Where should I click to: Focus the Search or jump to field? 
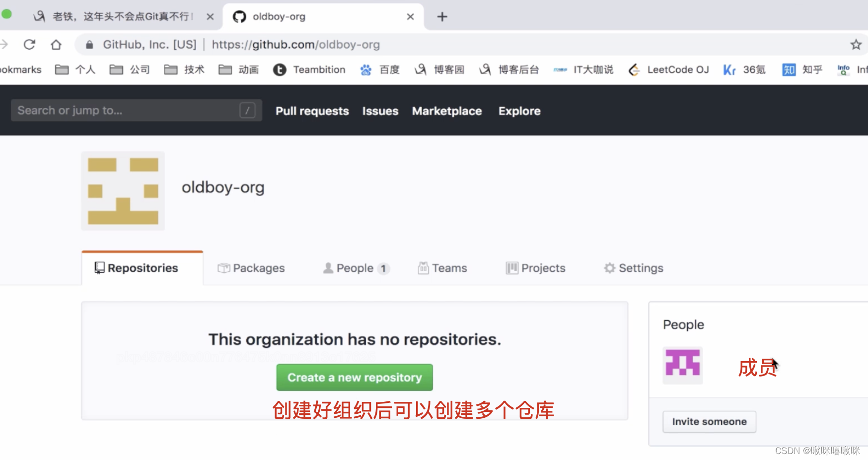point(137,110)
